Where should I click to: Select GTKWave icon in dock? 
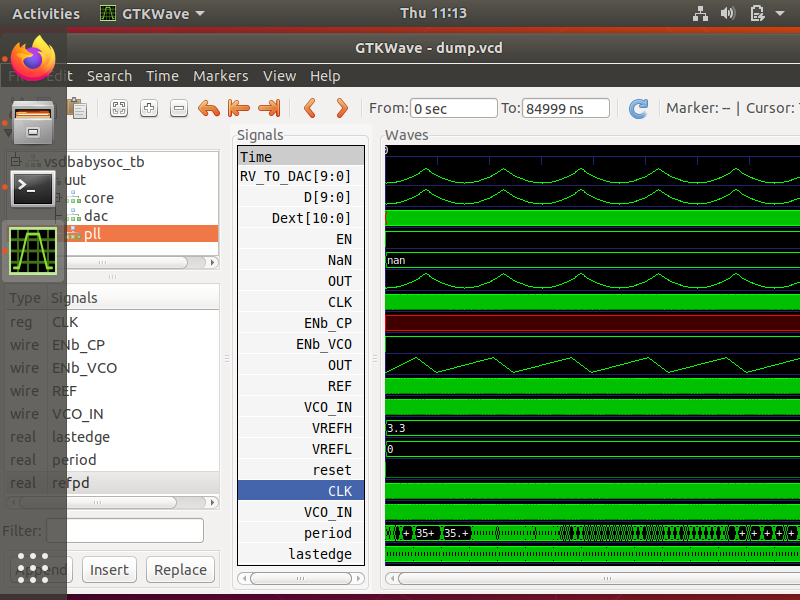pos(33,251)
